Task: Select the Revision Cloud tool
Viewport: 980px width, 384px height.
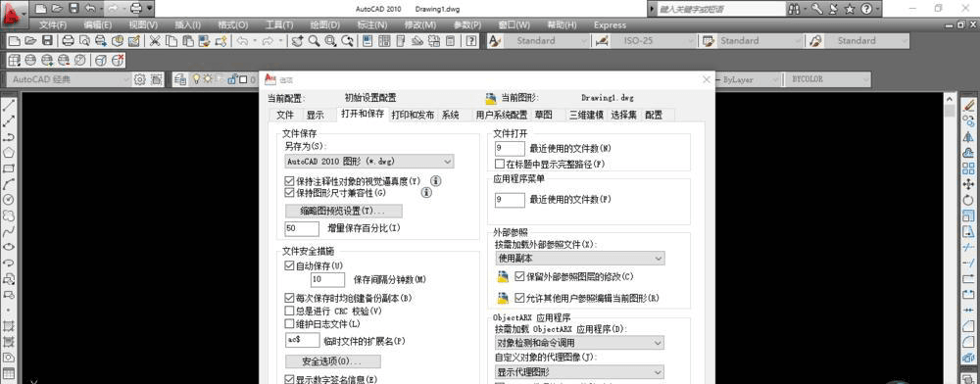Action: pos(9,216)
